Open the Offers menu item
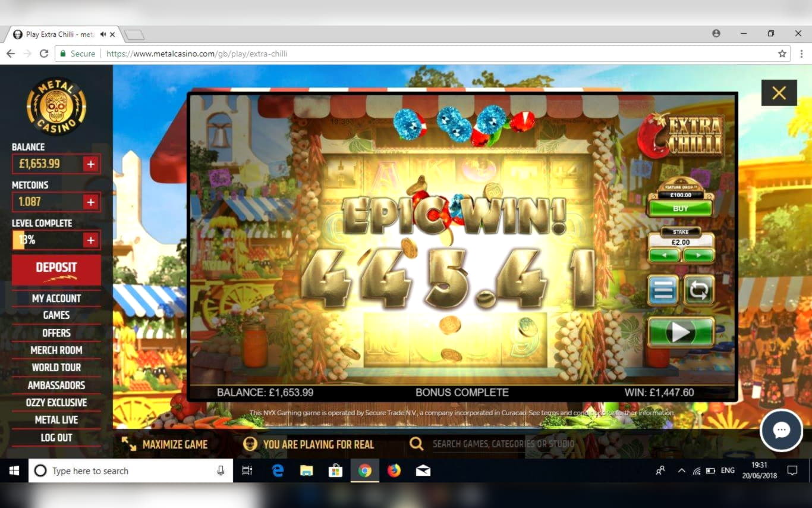Viewport: 812px width, 508px height. tap(56, 333)
